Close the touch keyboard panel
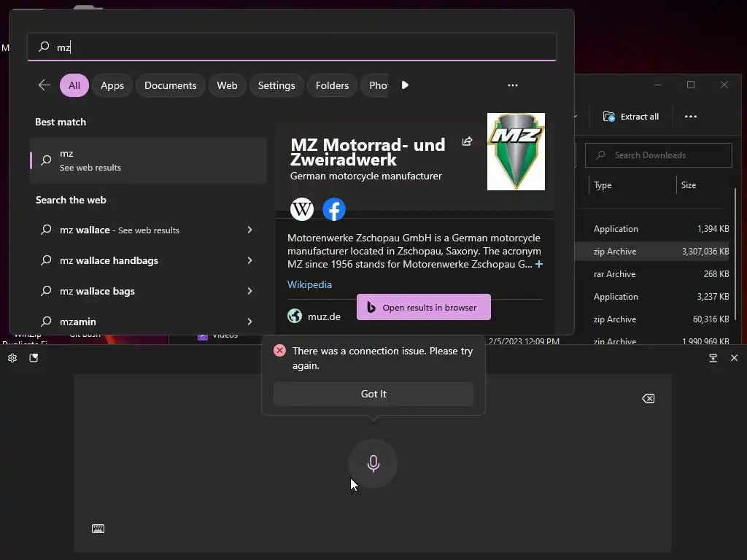 (734, 358)
